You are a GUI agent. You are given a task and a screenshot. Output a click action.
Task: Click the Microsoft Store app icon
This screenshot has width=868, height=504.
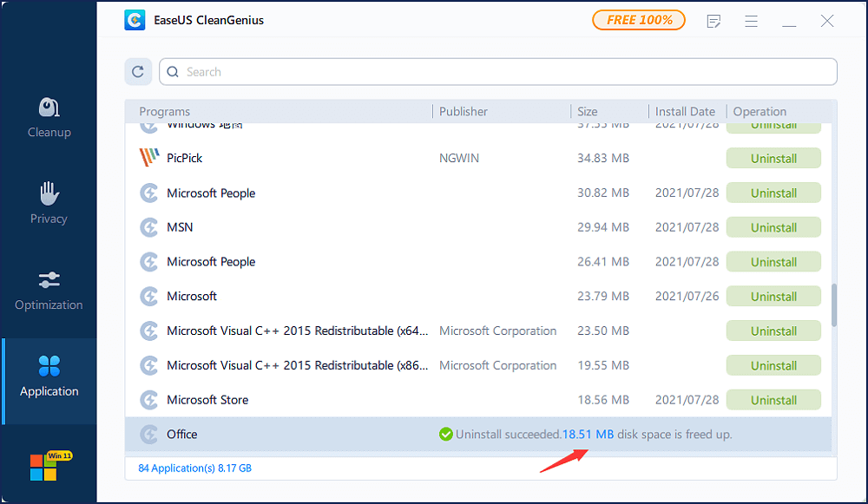pos(149,400)
